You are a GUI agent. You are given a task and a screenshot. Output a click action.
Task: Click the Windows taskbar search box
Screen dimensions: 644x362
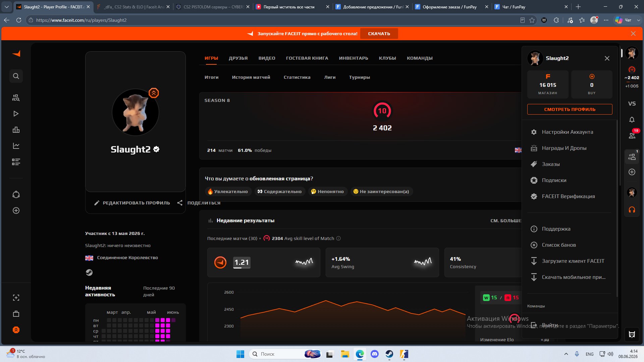click(285, 354)
